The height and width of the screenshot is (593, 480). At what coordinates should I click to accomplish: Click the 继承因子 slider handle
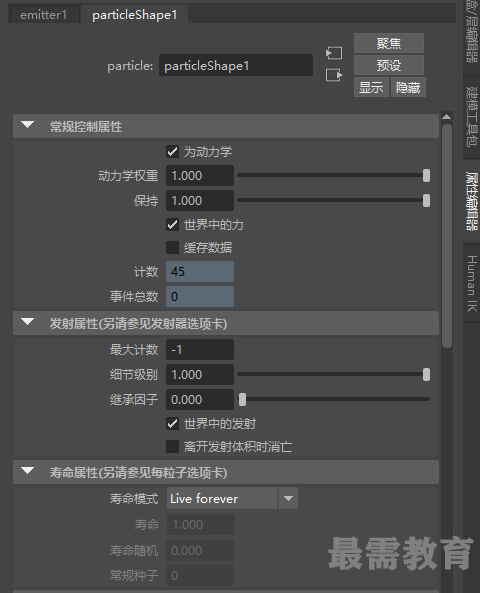pos(242,399)
